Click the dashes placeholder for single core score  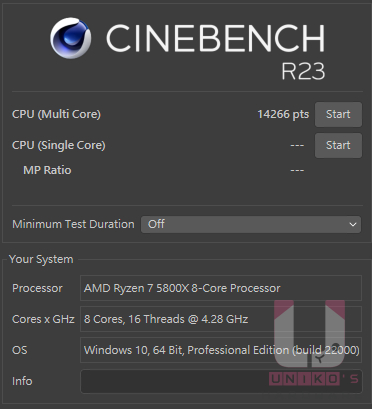(x=297, y=146)
